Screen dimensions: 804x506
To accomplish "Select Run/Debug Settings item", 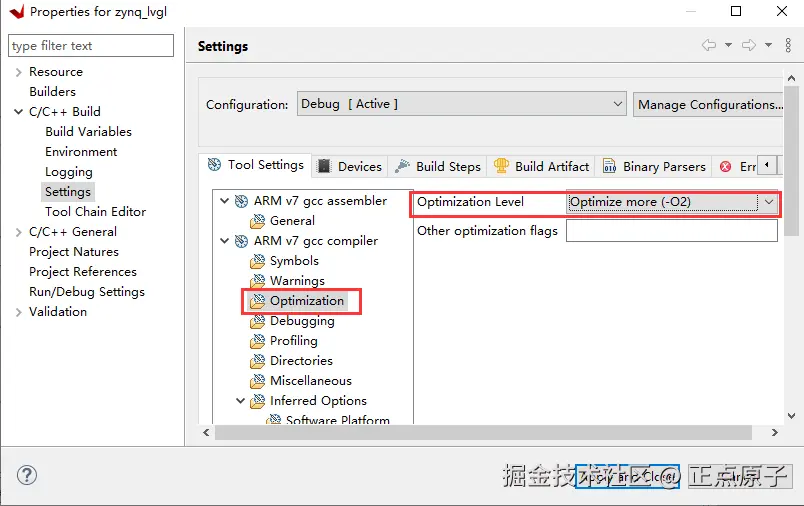I will [87, 292].
